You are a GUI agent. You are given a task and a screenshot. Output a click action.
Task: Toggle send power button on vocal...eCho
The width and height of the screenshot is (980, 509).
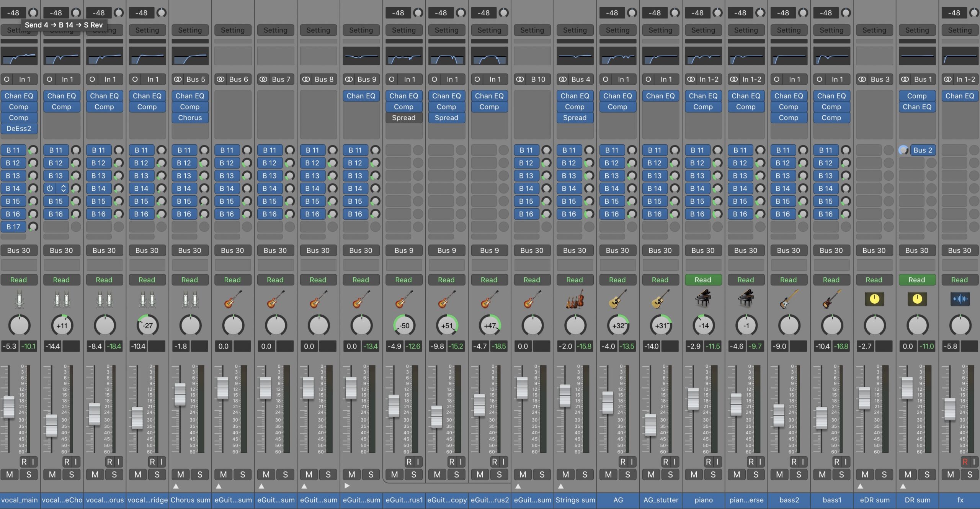click(x=50, y=188)
